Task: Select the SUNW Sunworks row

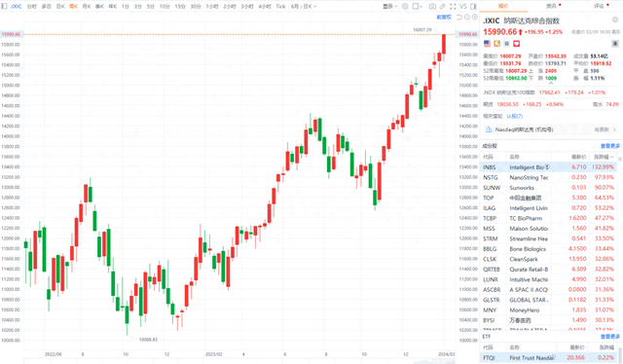Action: coord(548,188)
